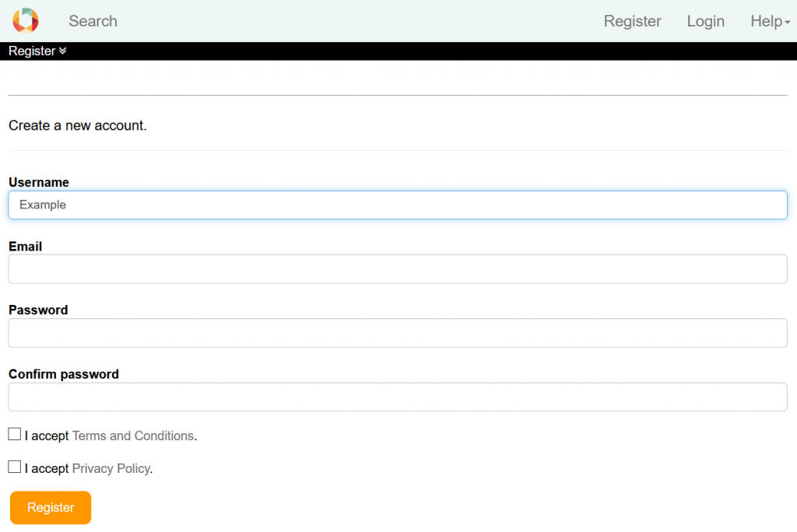Open the Help dropdown menu

pyautogui.click(x=770, y=21)
